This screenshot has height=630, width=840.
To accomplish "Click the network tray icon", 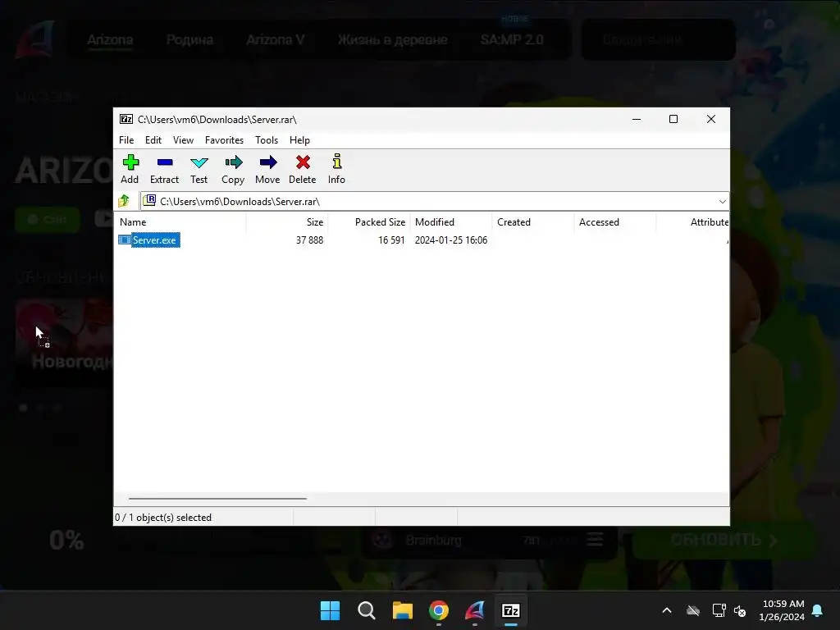I will pos(719,610).
